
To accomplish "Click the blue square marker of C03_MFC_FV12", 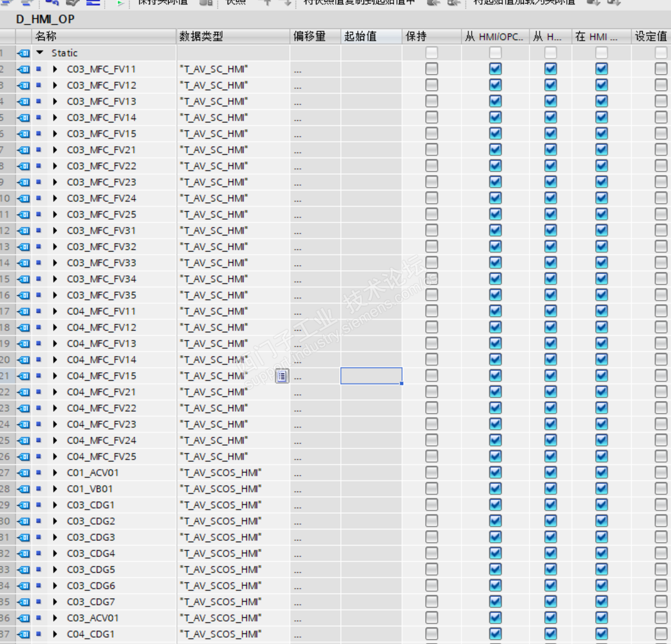I will [39, 85].
